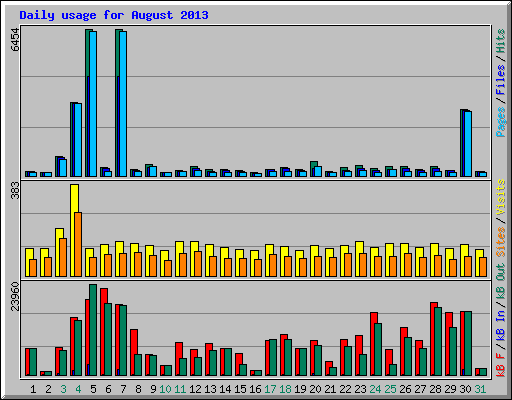
Task: Click the Visits legend label
Action: [500, 197]
